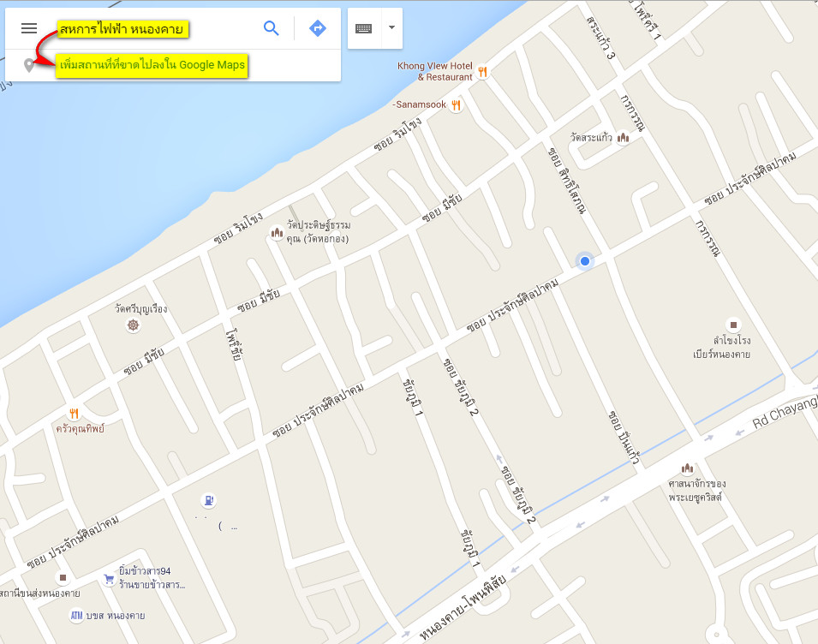Viewport: 818px width, 644px height.
Task: Click the บขส หนองคาย text label
Action: [116, 616]
